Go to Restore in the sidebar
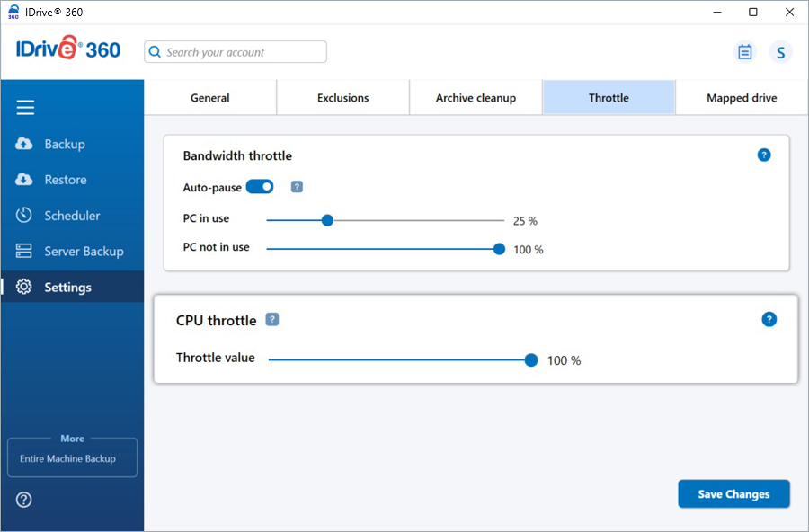 65,180
